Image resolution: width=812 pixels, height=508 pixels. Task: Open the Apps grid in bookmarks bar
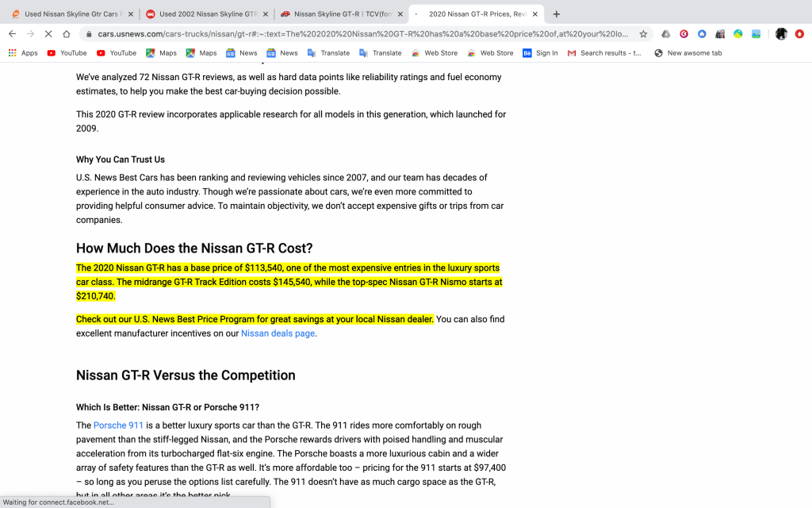click(23, 53)
